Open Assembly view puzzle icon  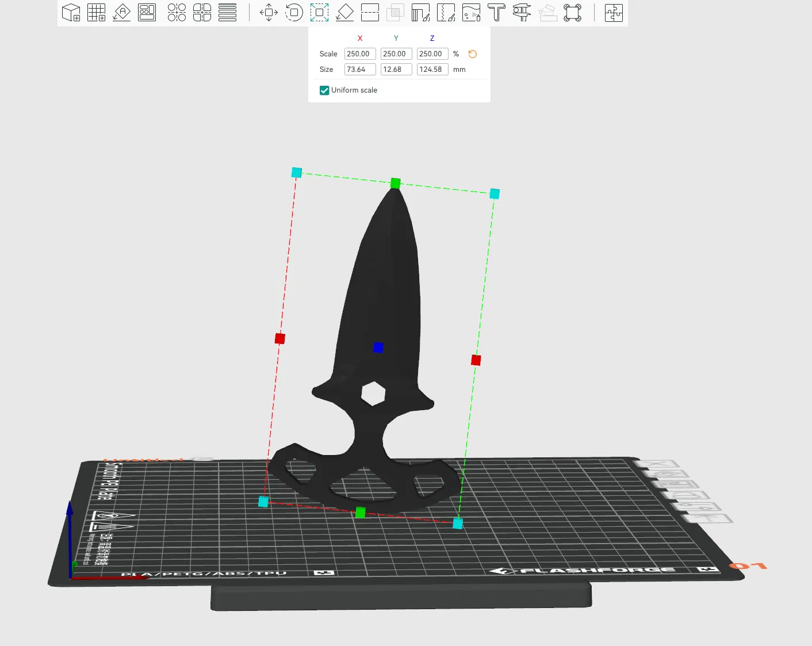click(614, 12)
